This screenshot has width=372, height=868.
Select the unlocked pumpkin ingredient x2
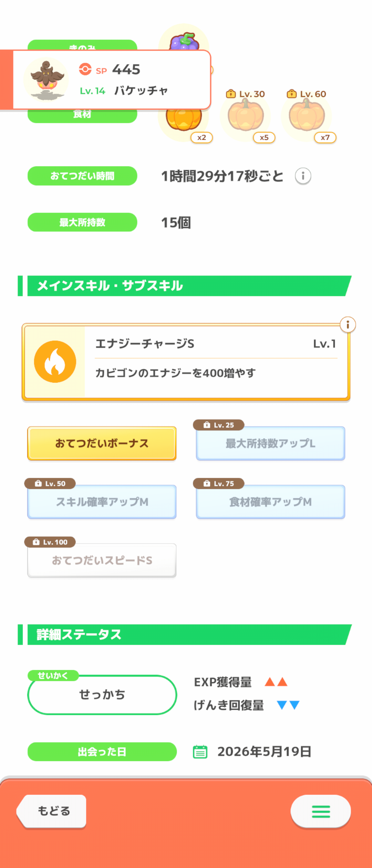pyautogui.click(x=184, y=121)
